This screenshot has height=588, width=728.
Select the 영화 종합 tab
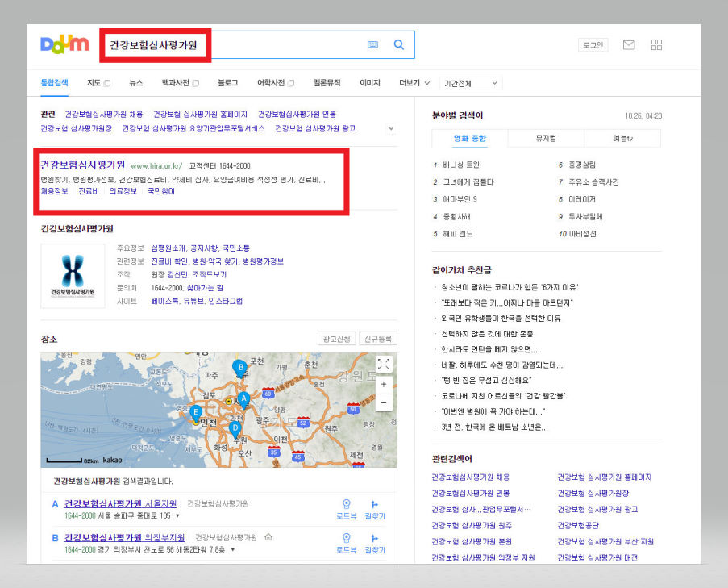coord(470,138)
